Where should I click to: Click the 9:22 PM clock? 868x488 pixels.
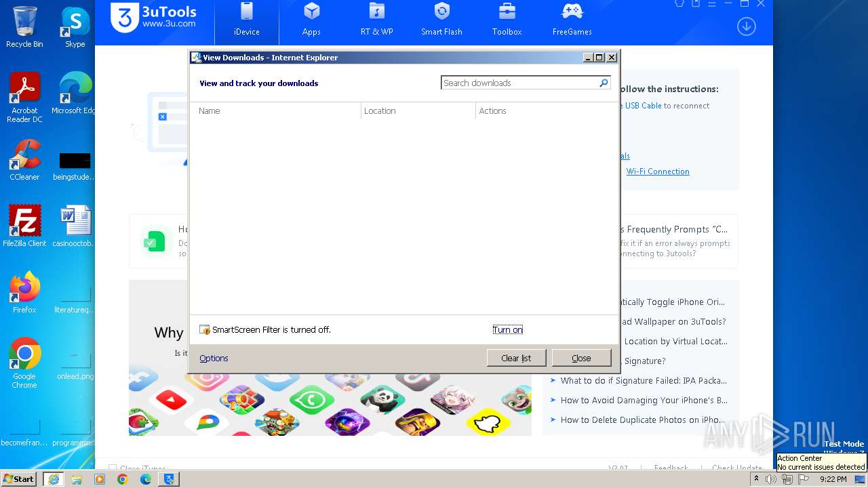pyautogui.click(x=833, y=479)
